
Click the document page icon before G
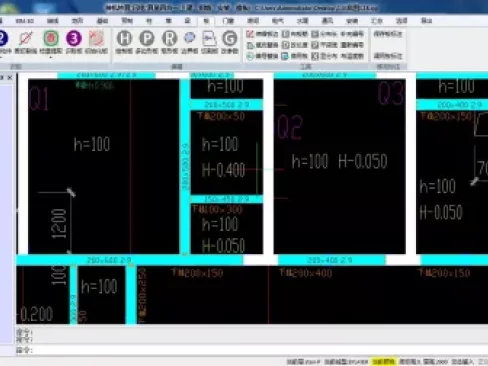(x=209, y=39)
